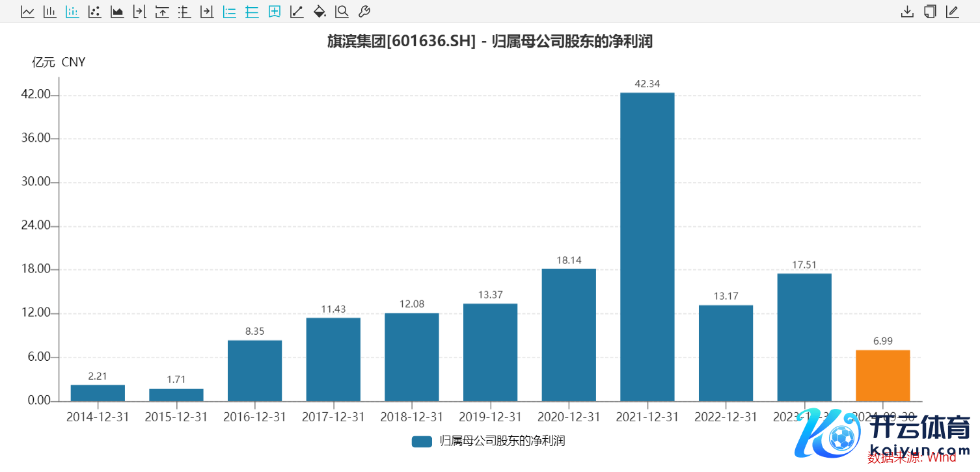The height and width of the screenshot is (472, 980).
Task: Select the solid bar chart icon
Action: pos(49,12)
